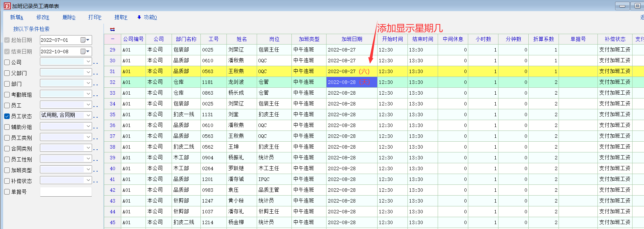Screen dimensions: 644x229
Task: Uncheck the 员工状态 filter checkbox
Action: (x=7, y=116)
